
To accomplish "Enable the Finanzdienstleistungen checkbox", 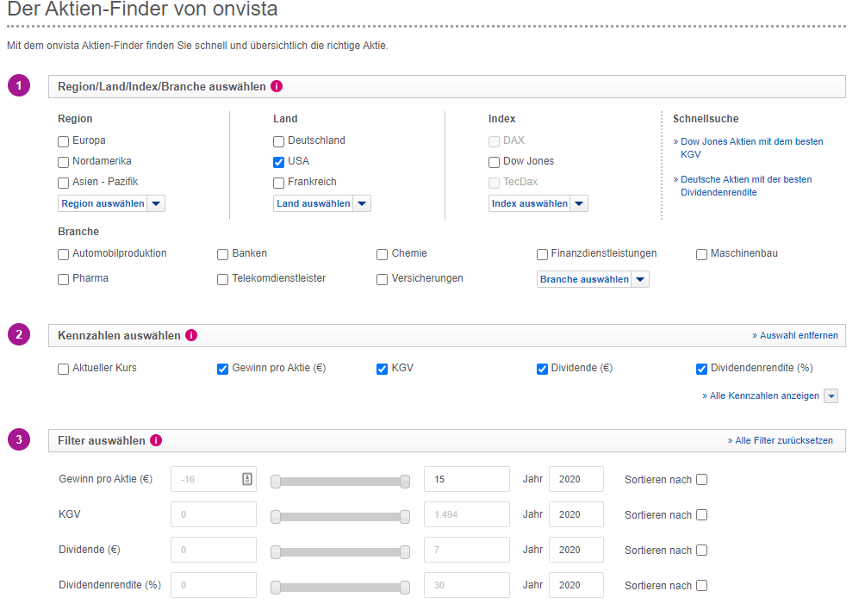I will tap(542, 254).
